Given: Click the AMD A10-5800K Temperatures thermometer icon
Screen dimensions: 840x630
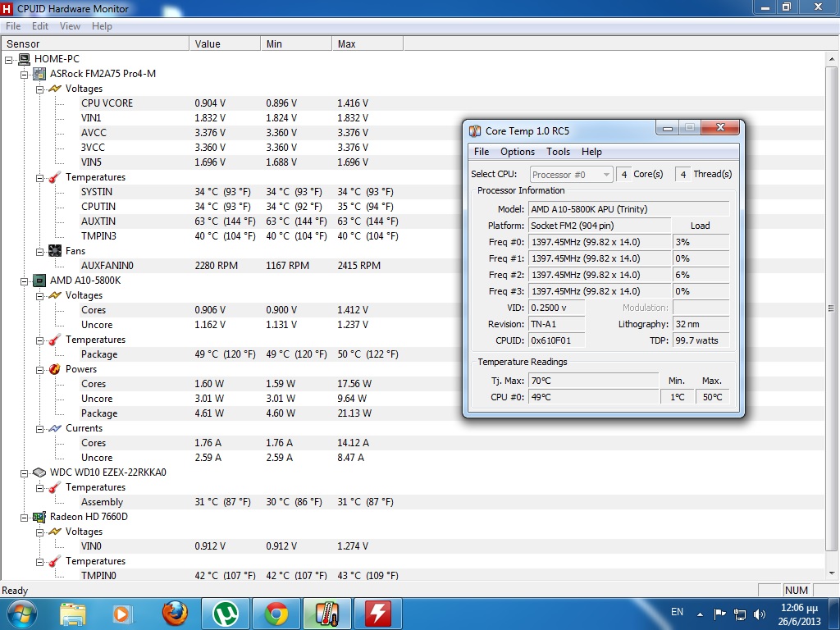Looking at the screenshot, I should coord(55,340).
